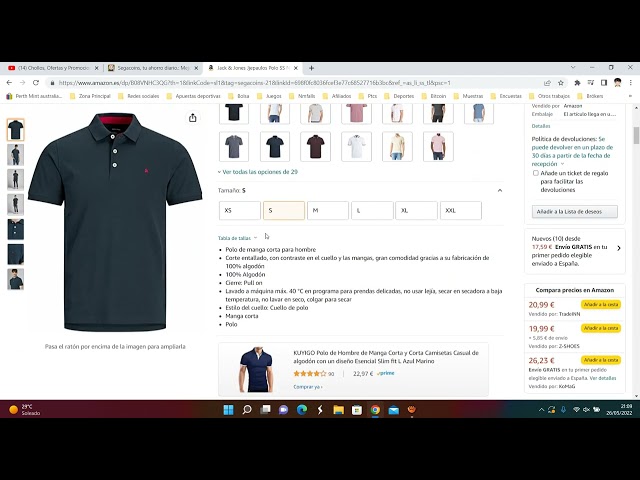Switch to the YouTube Chollos tab

pyautogui.click(x=53, y=68)
